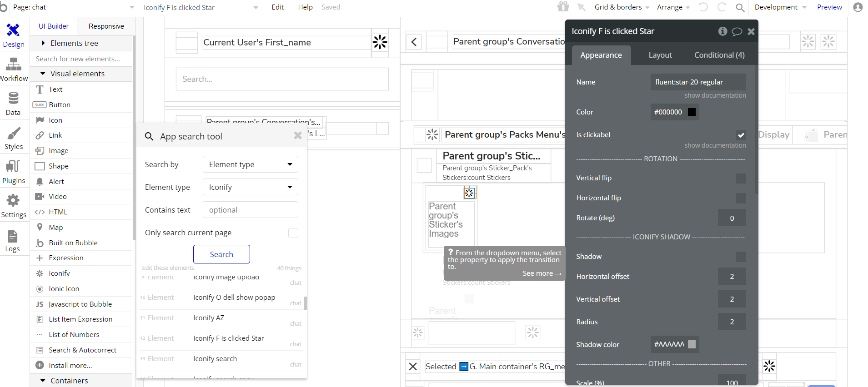Expand the Elements tree section
The height and width of the screenshot is (387, 868).
pos(44,43)
